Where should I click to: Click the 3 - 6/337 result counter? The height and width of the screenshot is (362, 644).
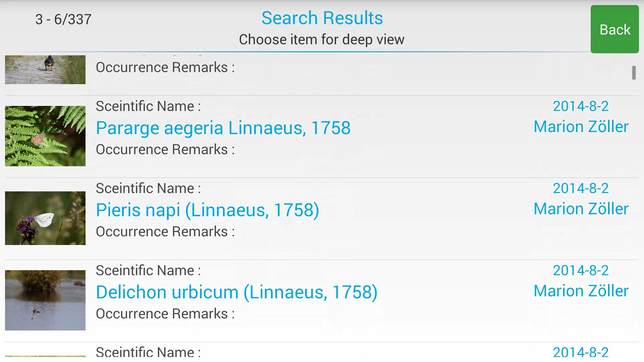click(63, 19)
